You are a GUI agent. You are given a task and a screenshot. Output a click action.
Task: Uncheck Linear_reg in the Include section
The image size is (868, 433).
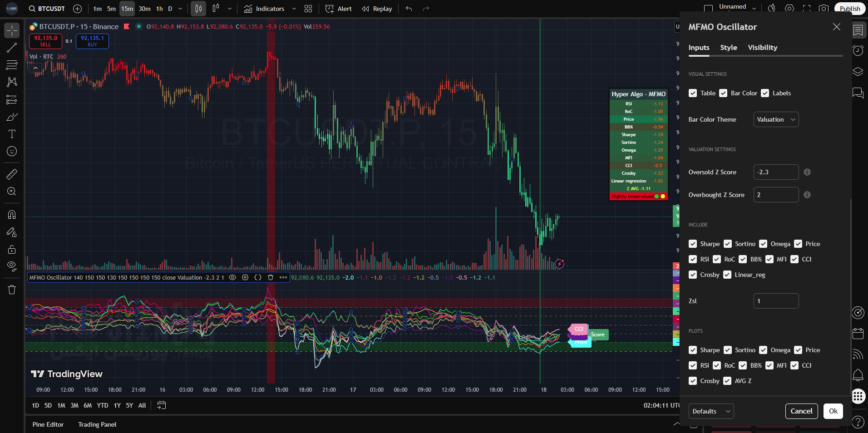point(727,275)
